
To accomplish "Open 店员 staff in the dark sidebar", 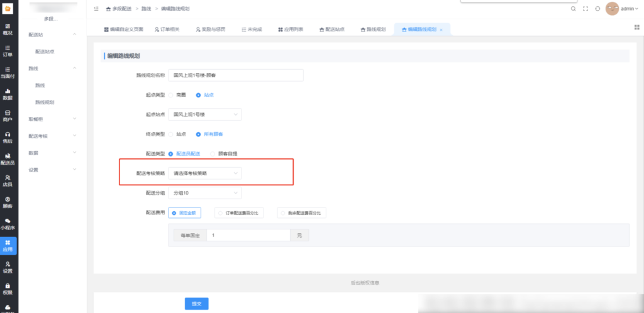I will coord(8,181).
